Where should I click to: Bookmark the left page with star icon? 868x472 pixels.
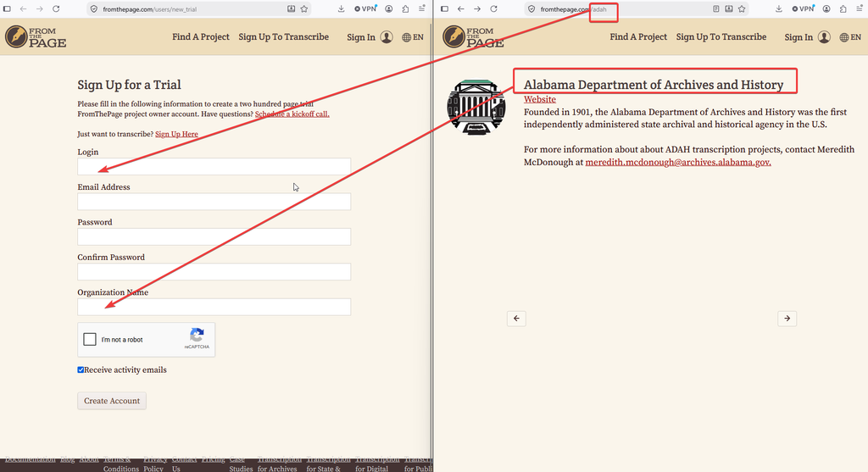[x=304, y=8]
